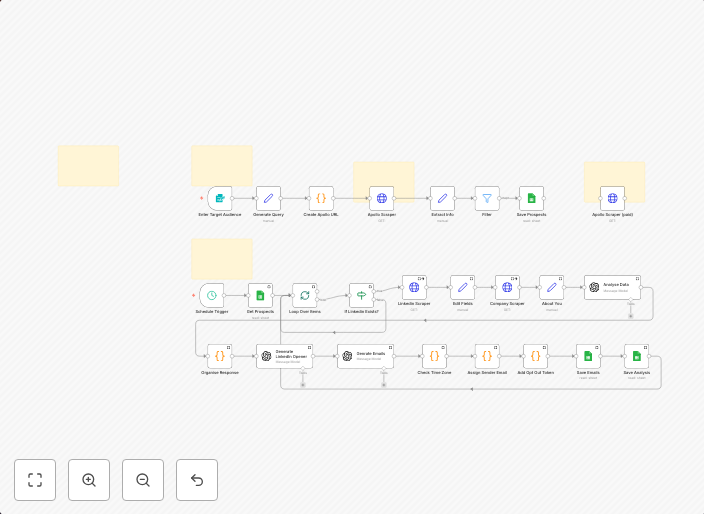Open the Check Time Zone code node
This screenshot has width=704, height=514.
[434, 356]
